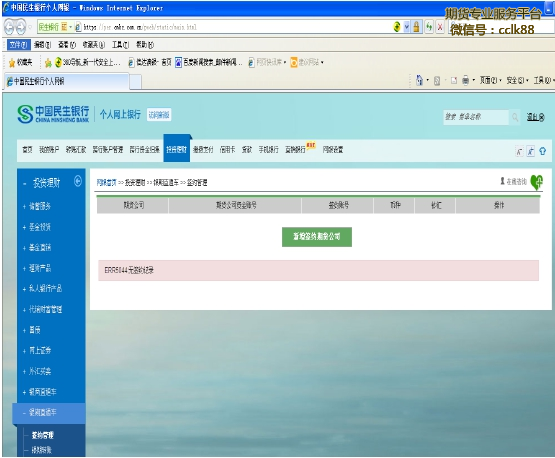The image size is (555, 458).
Task: Click the green heart plus icon
Action: pyautogui.click(x=537, y=182)
